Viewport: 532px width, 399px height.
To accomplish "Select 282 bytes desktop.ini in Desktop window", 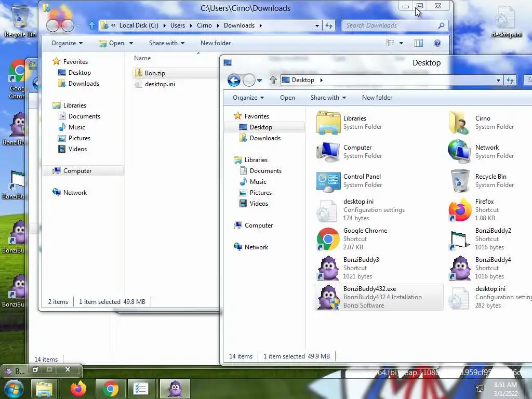I will point(489,297).
